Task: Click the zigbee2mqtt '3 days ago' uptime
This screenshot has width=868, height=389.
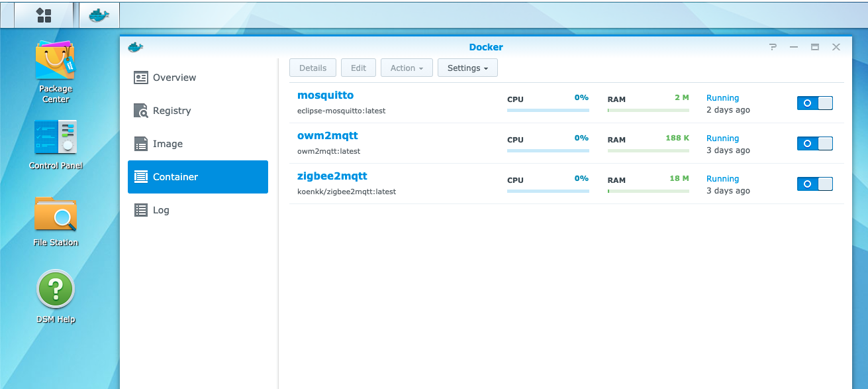Action: coord(728,191)
